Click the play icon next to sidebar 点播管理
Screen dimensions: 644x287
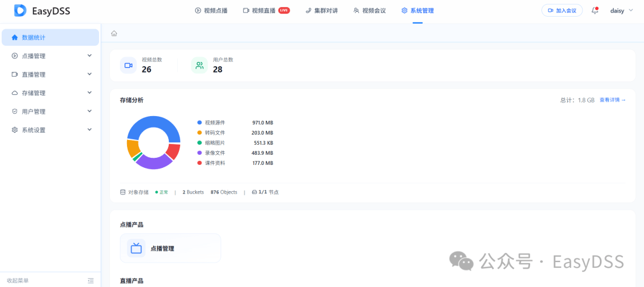pos(15,56)
